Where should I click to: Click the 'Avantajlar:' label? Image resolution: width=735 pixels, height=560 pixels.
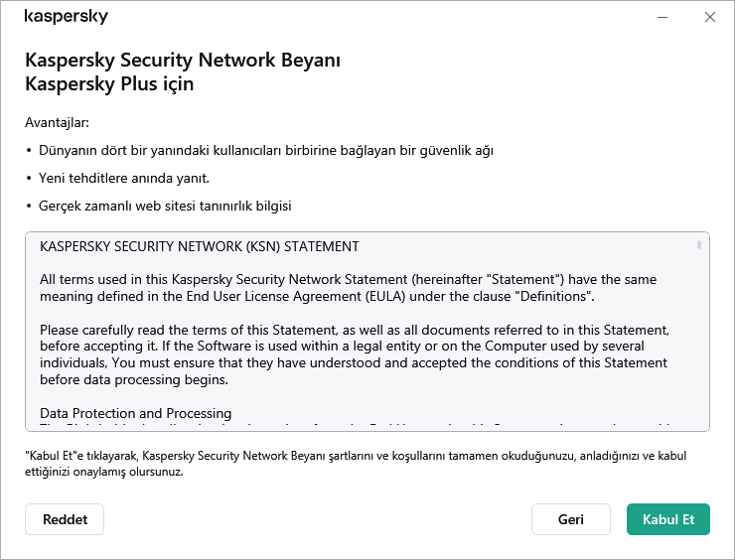[58, 123]
